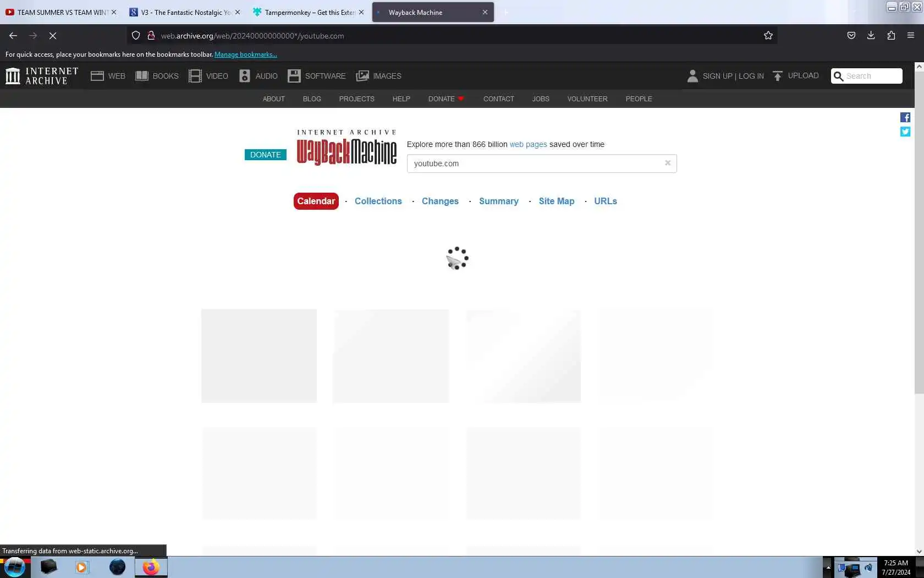924x578 pixels.
Task: Click the Upload arrow icon
Action: [777, 76]
